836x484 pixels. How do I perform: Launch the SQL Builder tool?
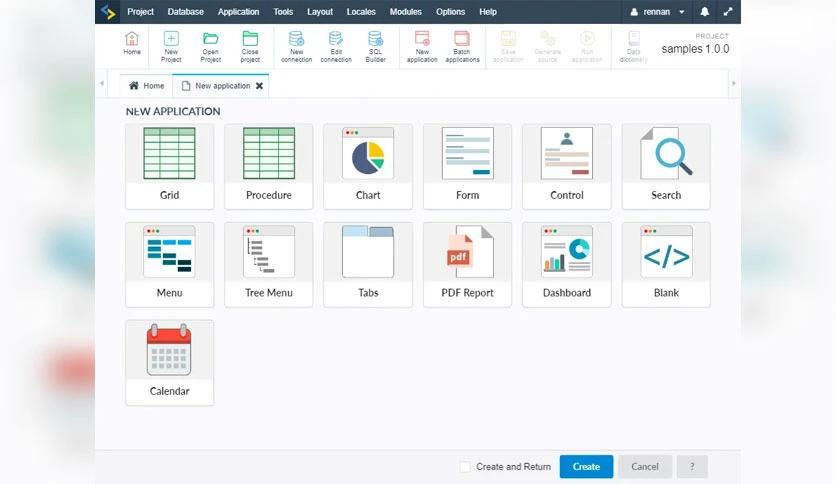pyautogui.click(x=375, y=47)
